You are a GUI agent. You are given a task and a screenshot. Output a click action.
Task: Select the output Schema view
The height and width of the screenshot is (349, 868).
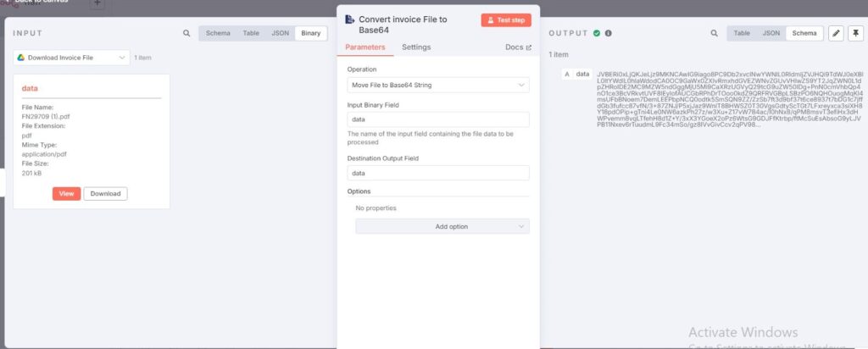(x=804, y=33)
